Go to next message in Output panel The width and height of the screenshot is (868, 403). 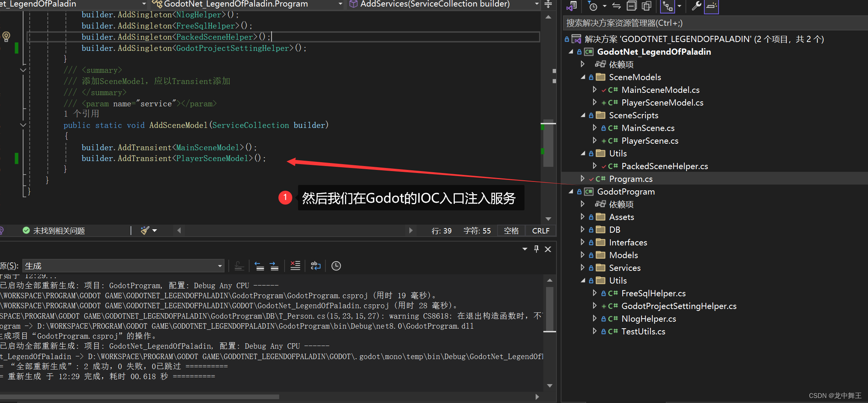274,266
